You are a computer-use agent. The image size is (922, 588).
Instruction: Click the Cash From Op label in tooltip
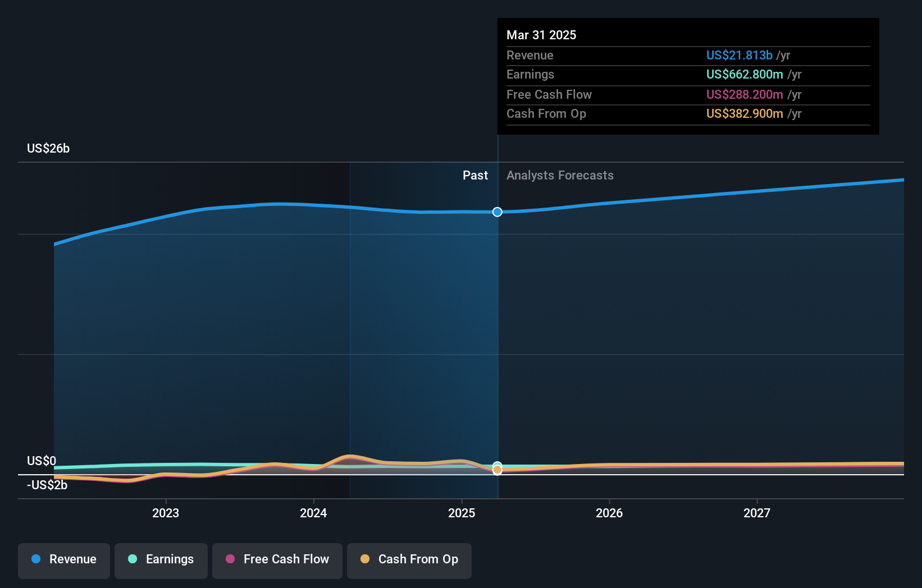pyautogui.click(x=546, y=113)
